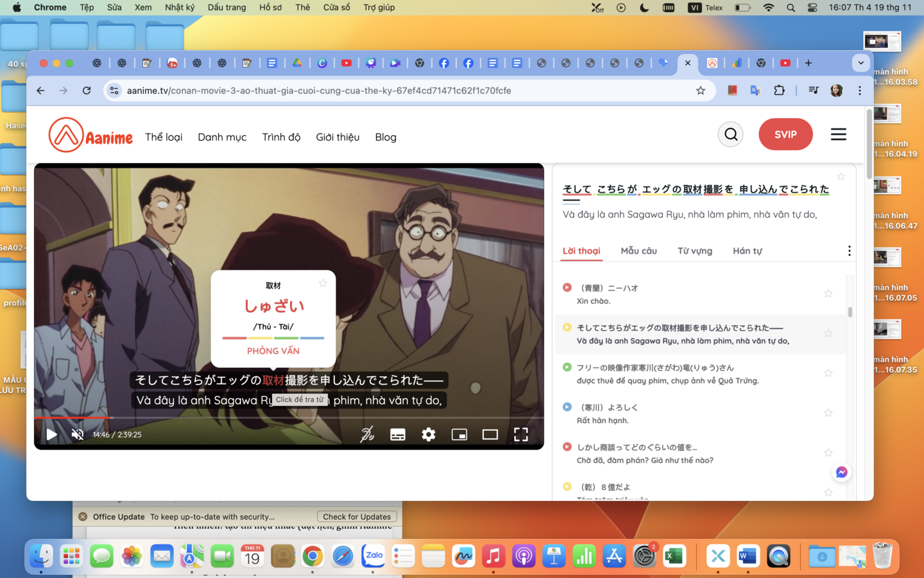Enable picture-in-picture mini player
The image size is (924, 578).
[x=459, y=435]
